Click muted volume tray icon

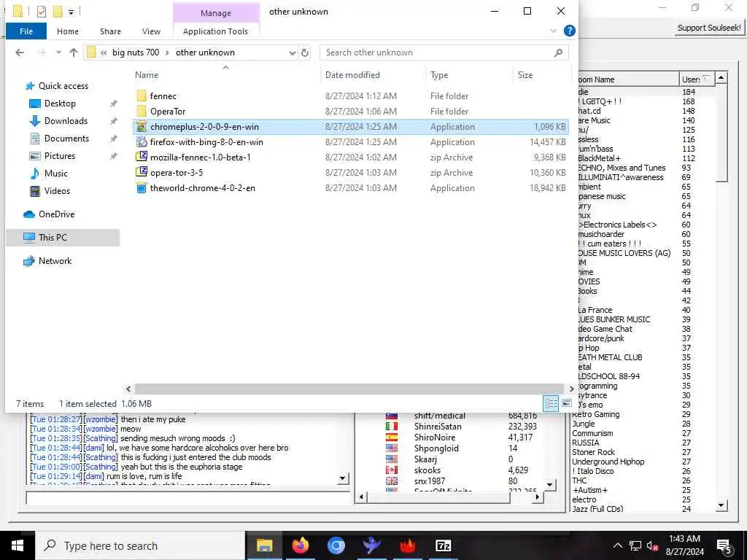pos(652,545)
